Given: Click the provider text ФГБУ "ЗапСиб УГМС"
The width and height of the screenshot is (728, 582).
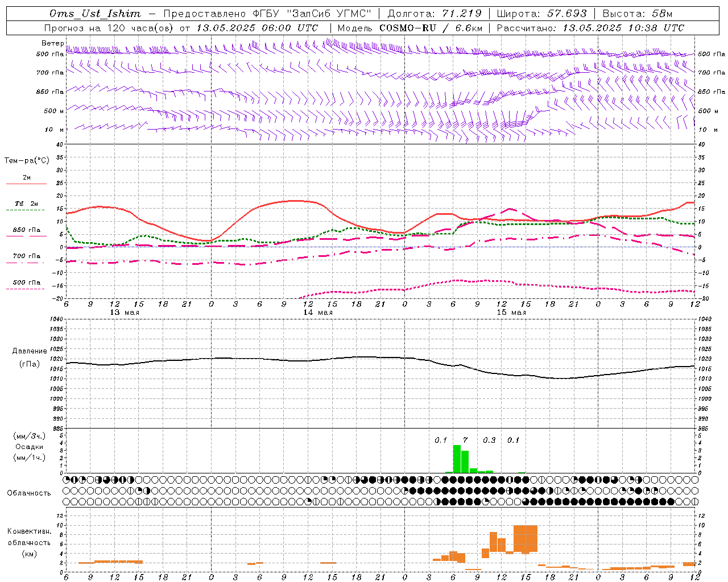Looking at the screenshot, I should (313, 14).
